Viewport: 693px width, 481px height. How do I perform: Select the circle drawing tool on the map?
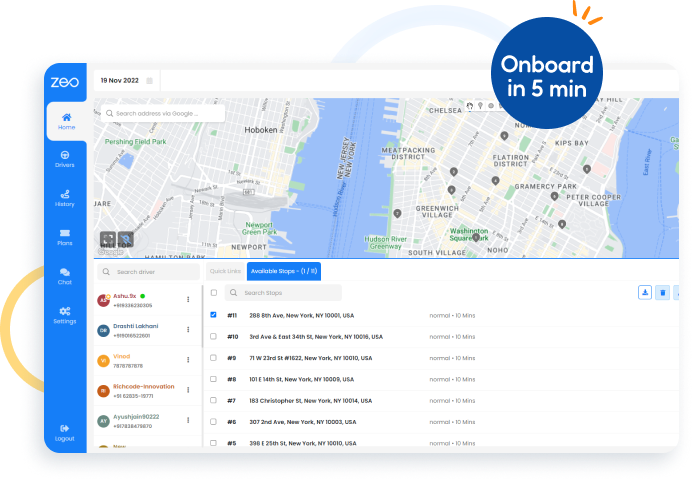click(491, 106)
